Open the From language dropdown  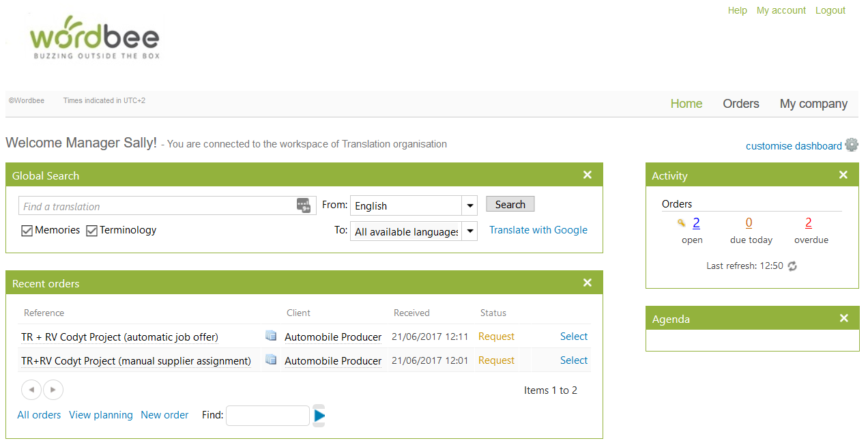tap(469, 205)
